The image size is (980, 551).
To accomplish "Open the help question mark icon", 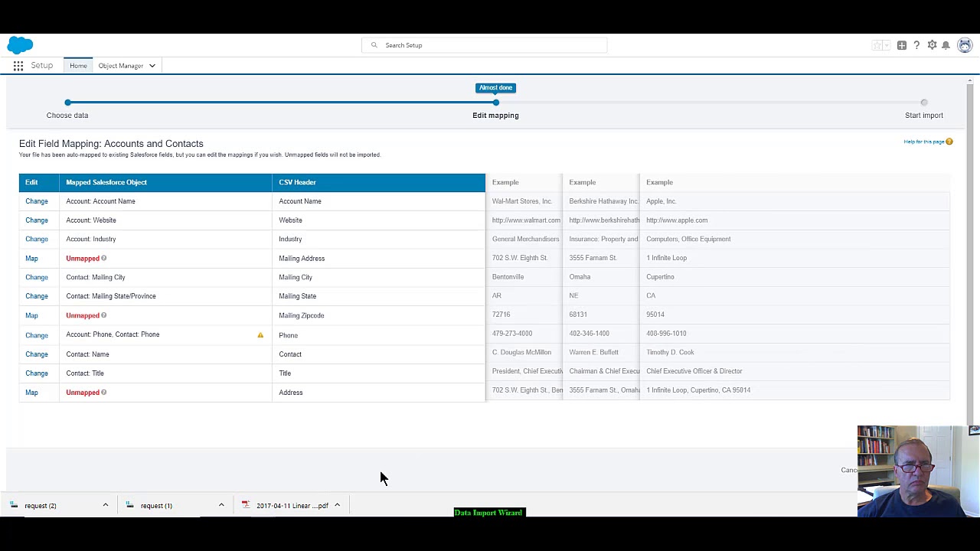I will click(x=916, y=46).
